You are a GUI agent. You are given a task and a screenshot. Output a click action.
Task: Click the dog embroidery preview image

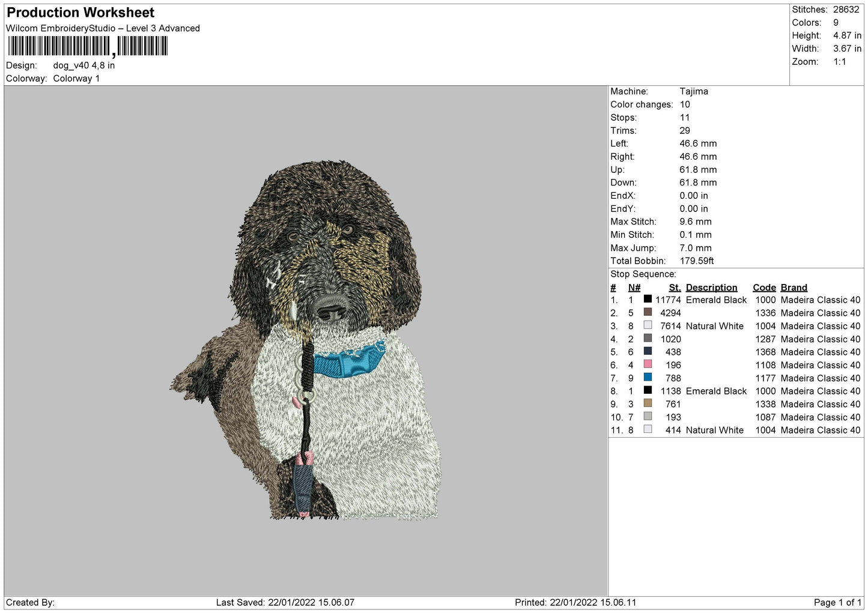click(306, 340)
